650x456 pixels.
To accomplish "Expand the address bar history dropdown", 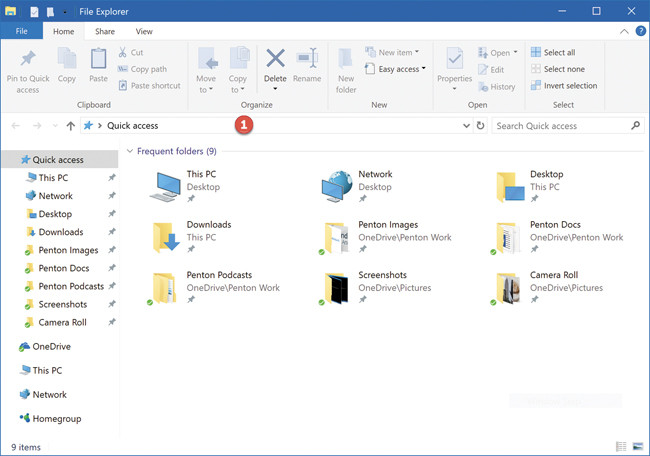I will tap(466, 126).
